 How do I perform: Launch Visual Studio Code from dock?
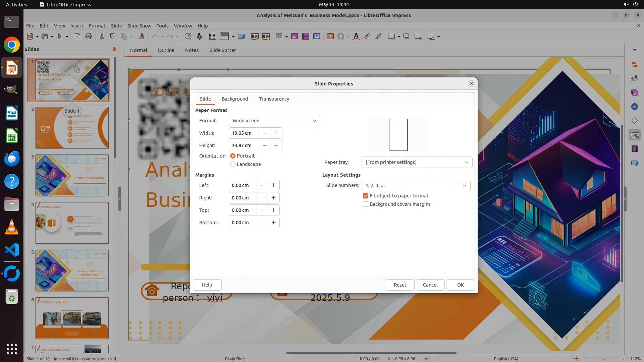12,250
